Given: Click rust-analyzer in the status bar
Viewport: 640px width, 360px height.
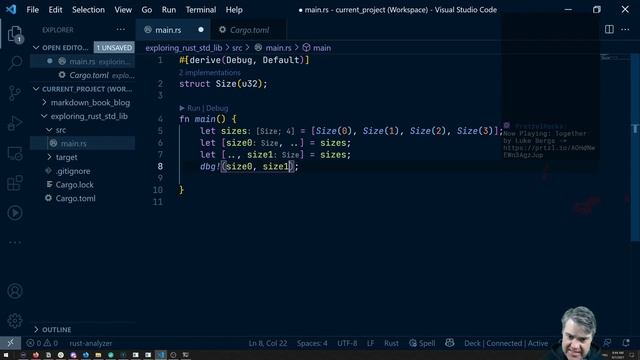Looking at the screenshot, I should pos(91,343).
